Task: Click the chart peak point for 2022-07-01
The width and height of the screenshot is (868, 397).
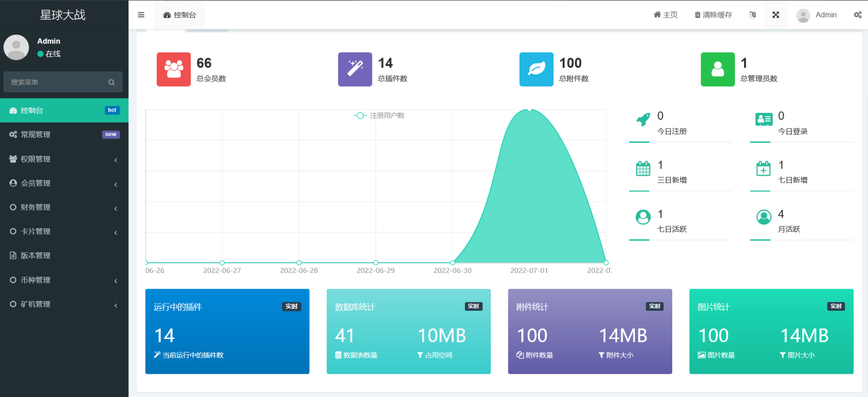Action: point(529,110)
